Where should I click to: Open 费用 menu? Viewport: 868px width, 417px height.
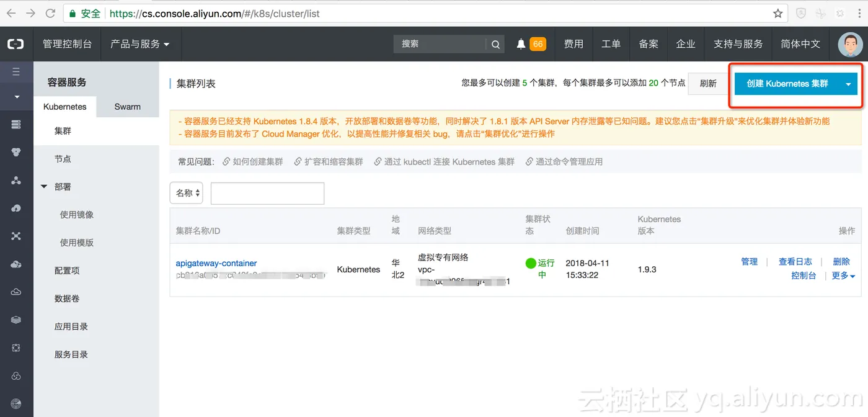(x=573, y=44)
